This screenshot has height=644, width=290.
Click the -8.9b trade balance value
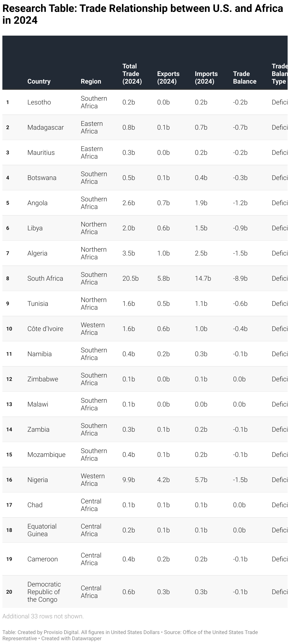click(240, 278)
